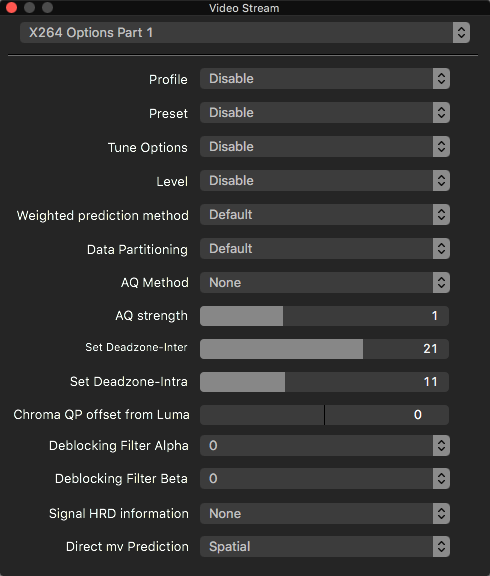
Task: Click the AQ strength slider
Action: 324,316
